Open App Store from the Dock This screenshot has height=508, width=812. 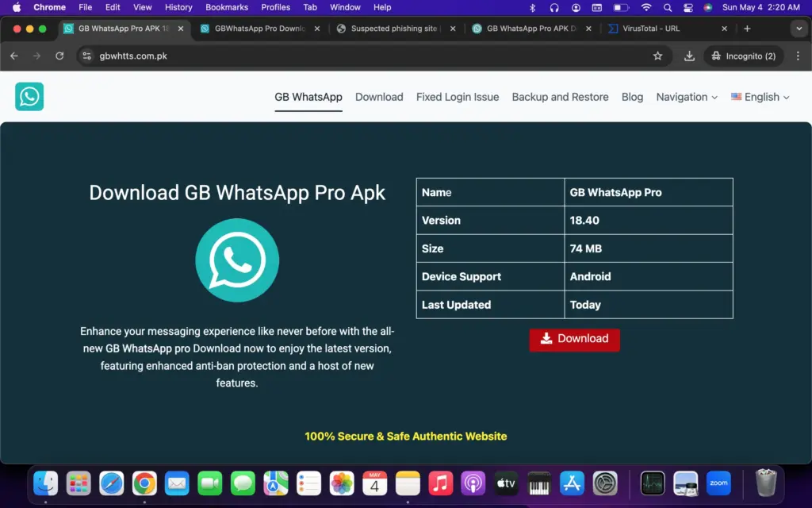click(x=572, y=483)
